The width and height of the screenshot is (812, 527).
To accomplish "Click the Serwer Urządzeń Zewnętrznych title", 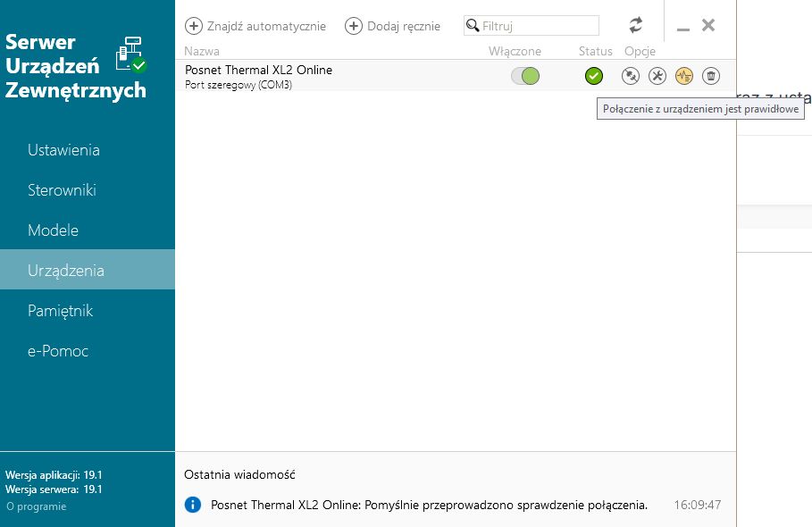I will [76, 66].
